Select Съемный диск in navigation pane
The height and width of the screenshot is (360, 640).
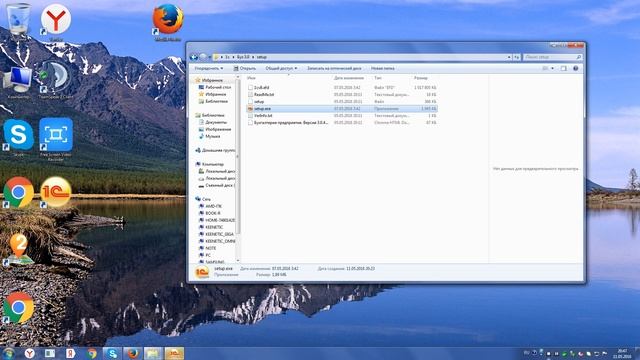coord(217,185)
